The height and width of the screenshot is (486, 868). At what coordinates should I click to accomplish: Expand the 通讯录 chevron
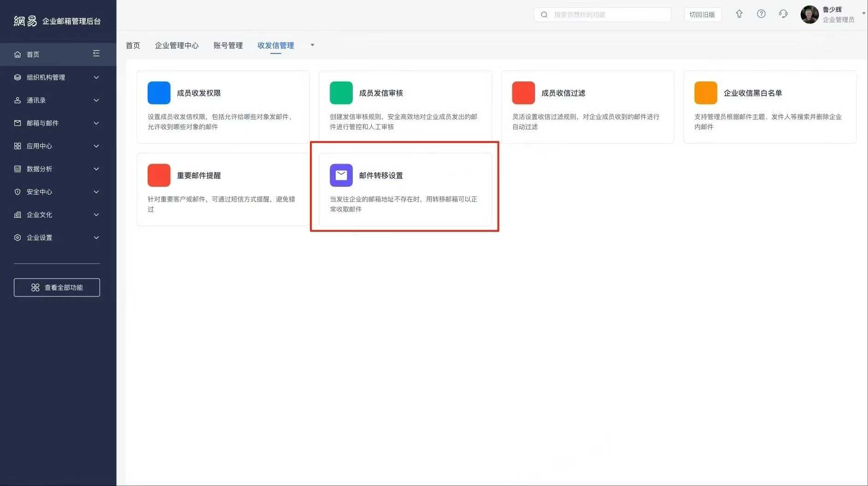point(96,100)
